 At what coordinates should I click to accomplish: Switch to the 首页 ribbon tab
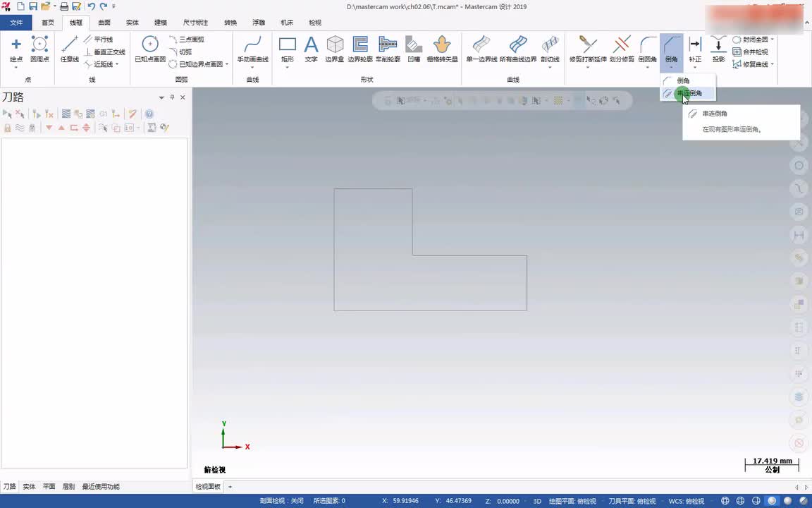48,23
